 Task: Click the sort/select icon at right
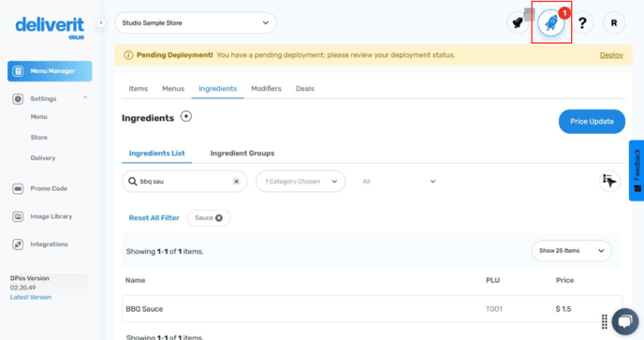coord(609,182)
